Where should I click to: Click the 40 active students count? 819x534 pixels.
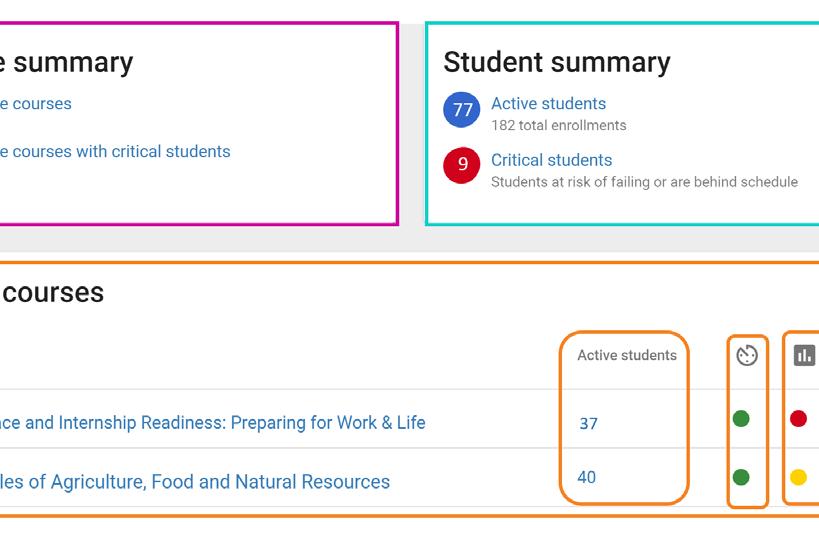point(587,477)
